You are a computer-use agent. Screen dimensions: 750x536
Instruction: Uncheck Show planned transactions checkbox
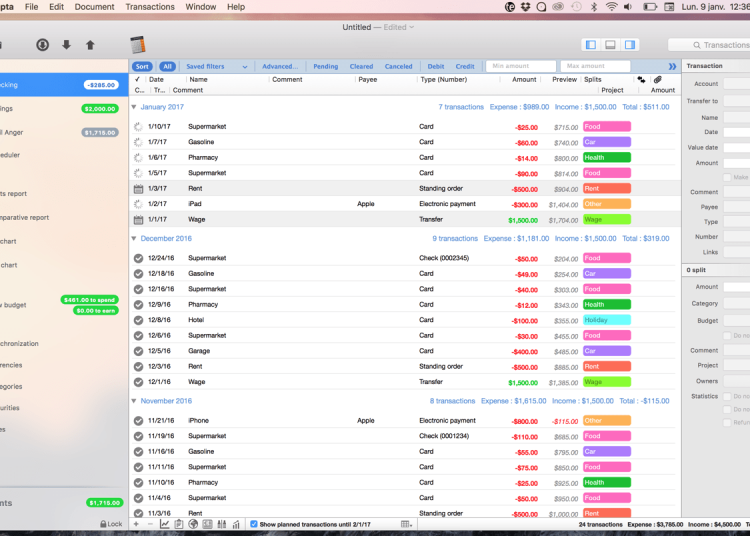pos(254,524)
